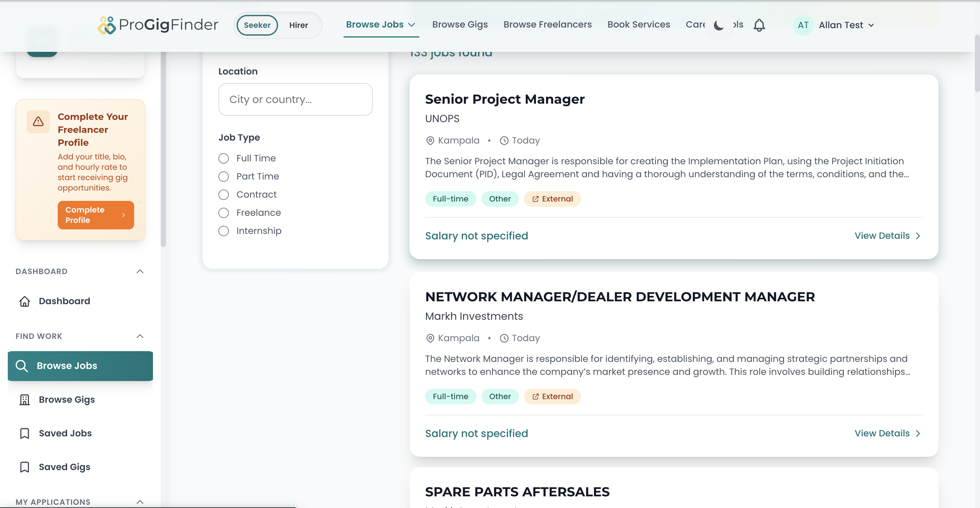Open Browse Freelancers in top navigation
The image size is (980, 508).
[547, 24]
